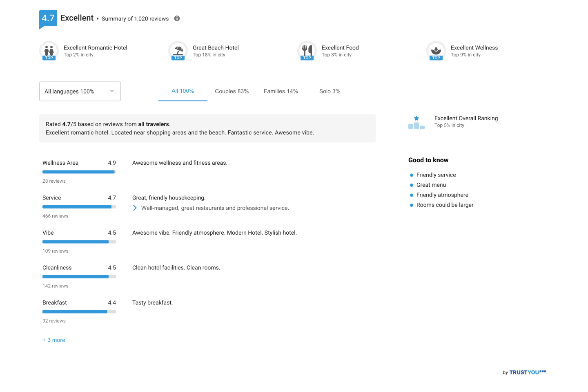Click the Romantic Hotel couple badge icon
The image size is (588, 392).
49,51
